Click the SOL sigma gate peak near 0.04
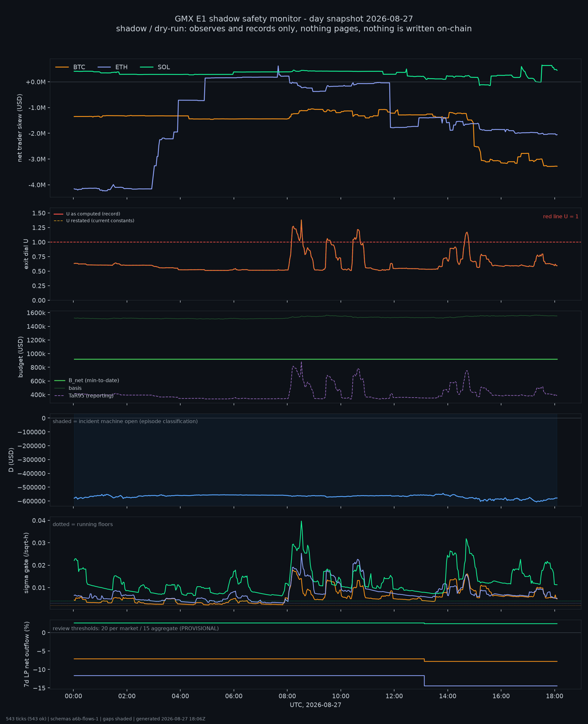The image size is (588, 724). coord(301,521)
